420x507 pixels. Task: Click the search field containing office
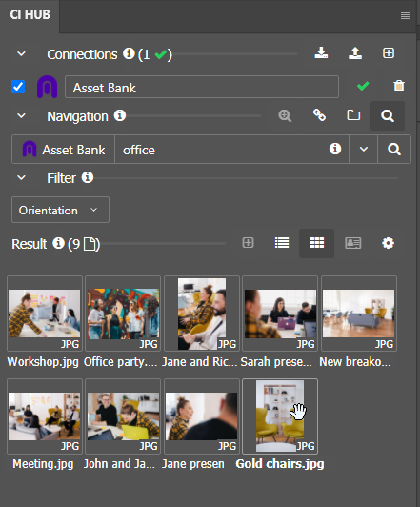tap(231, 149)
